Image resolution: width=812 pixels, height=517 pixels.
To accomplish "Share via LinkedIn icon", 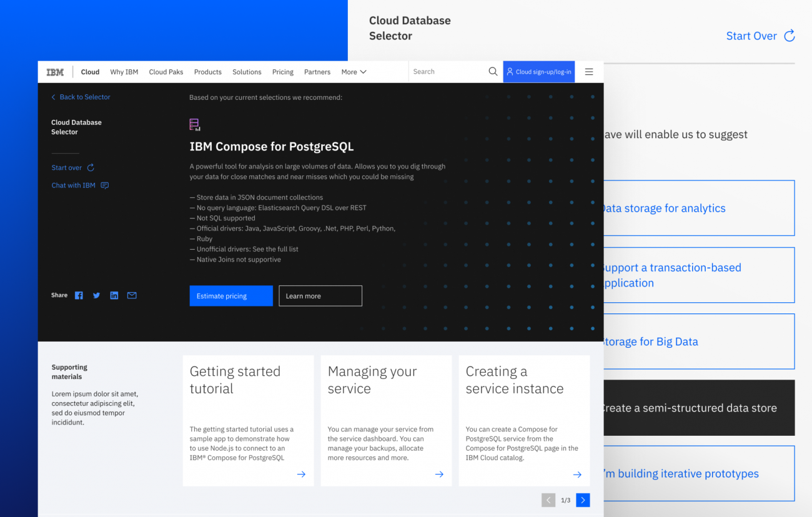I will [114, 295].
